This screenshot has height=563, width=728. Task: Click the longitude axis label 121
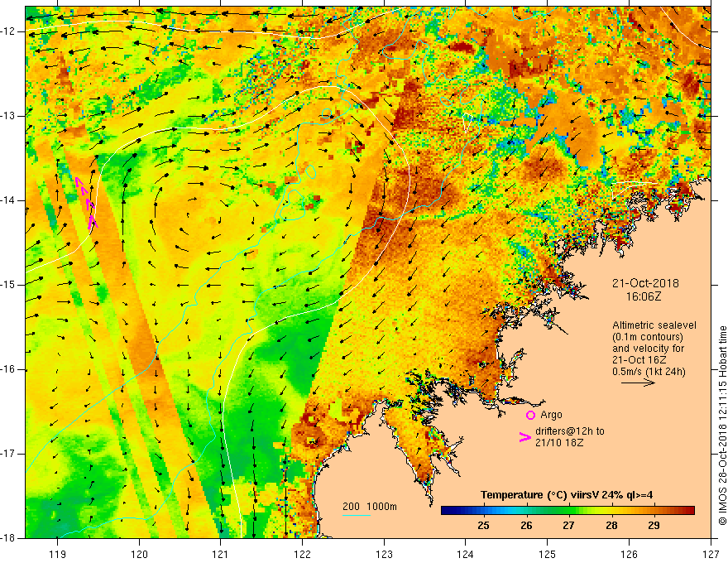tap(220, 554)
